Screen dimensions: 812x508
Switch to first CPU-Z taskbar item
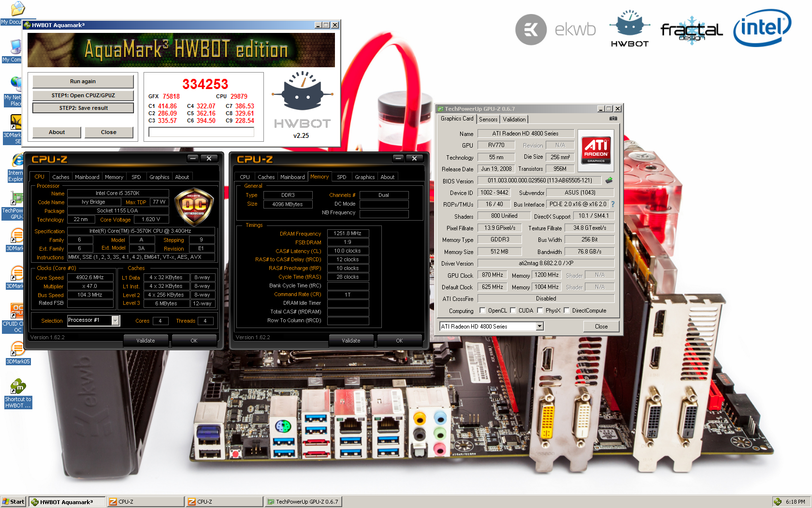tap(145, 502)
